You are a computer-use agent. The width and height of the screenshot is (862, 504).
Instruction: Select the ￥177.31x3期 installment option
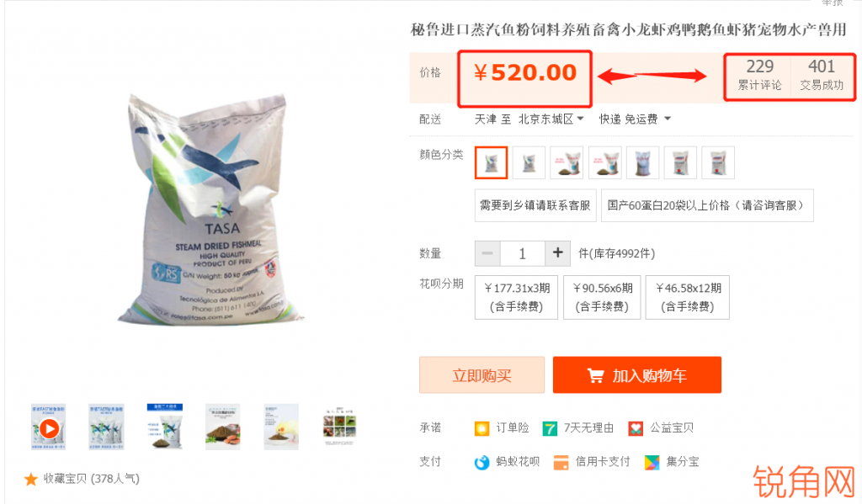516,297
